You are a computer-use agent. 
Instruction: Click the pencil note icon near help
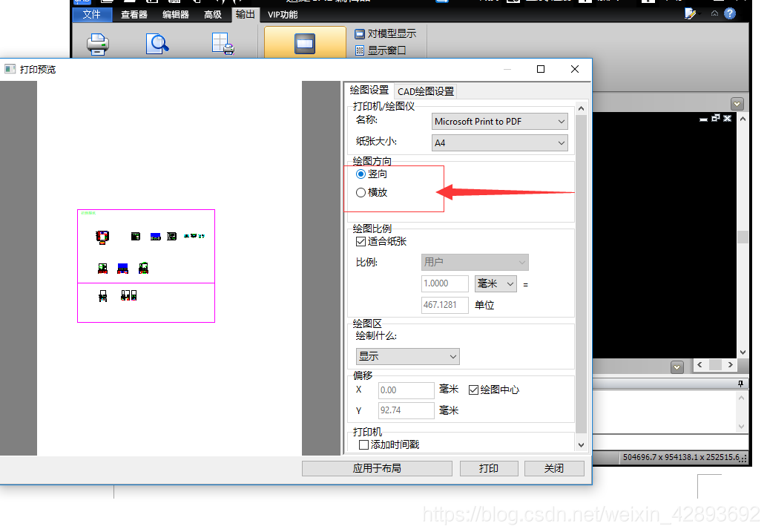pos(690,13)
